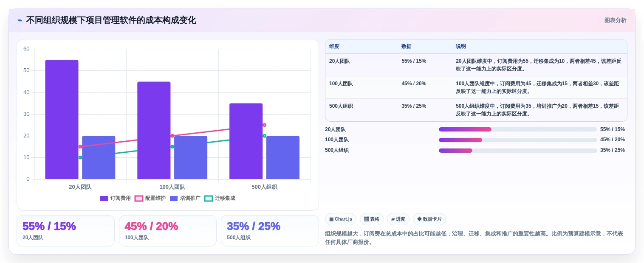644x263 pixels.
Task: Toggle 配置维护 legend swatch
Action: tap(139, 199)
